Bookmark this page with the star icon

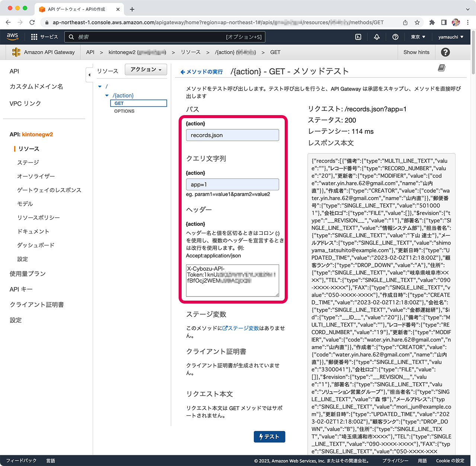(417, 22)
